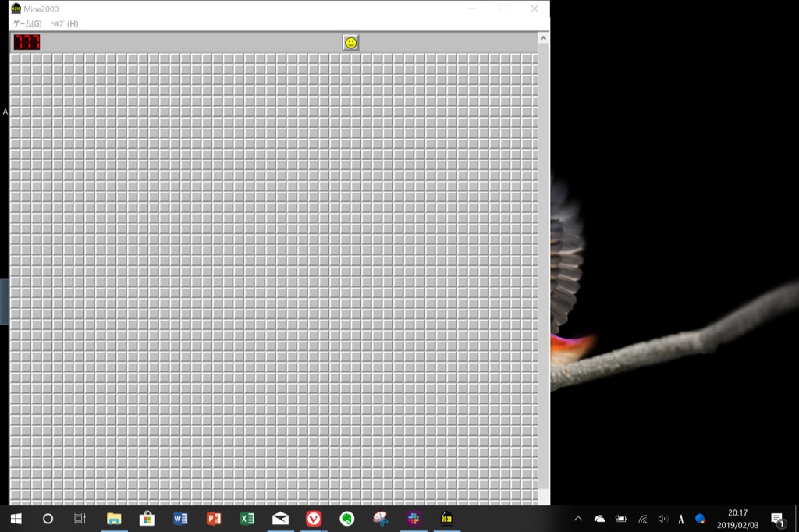Launch Word from the taskbar
Viewport: 799px width, 532px height.
(x=180, y=519)
